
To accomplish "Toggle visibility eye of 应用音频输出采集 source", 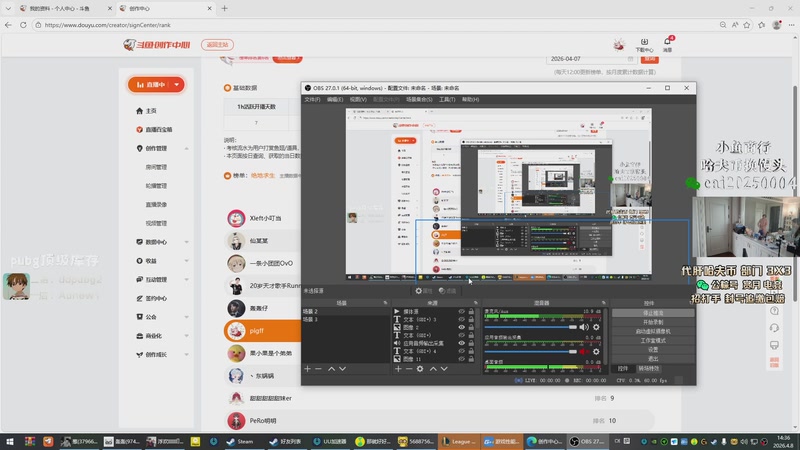I will click(461, 343).
